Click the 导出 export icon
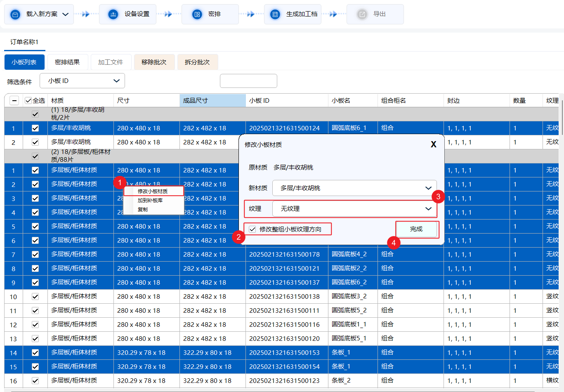The width and height of the screenshot is (564, 392). pos(362,14)
